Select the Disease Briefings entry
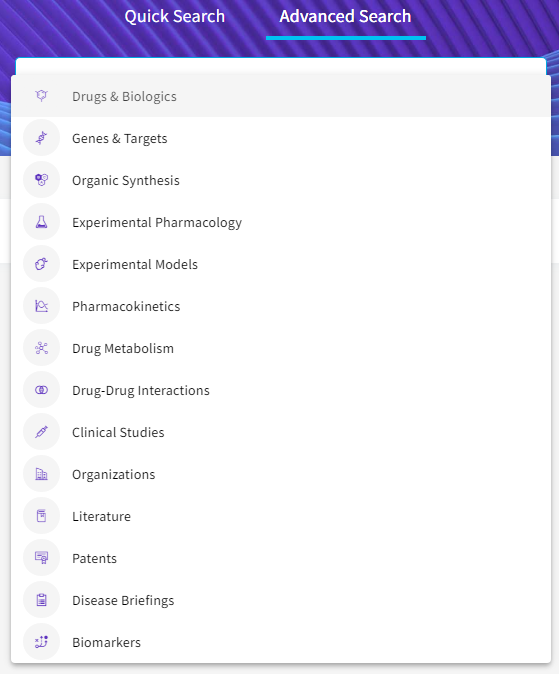Image resolution: width=559 pixels, height=674 pixels. click(281, 600)
